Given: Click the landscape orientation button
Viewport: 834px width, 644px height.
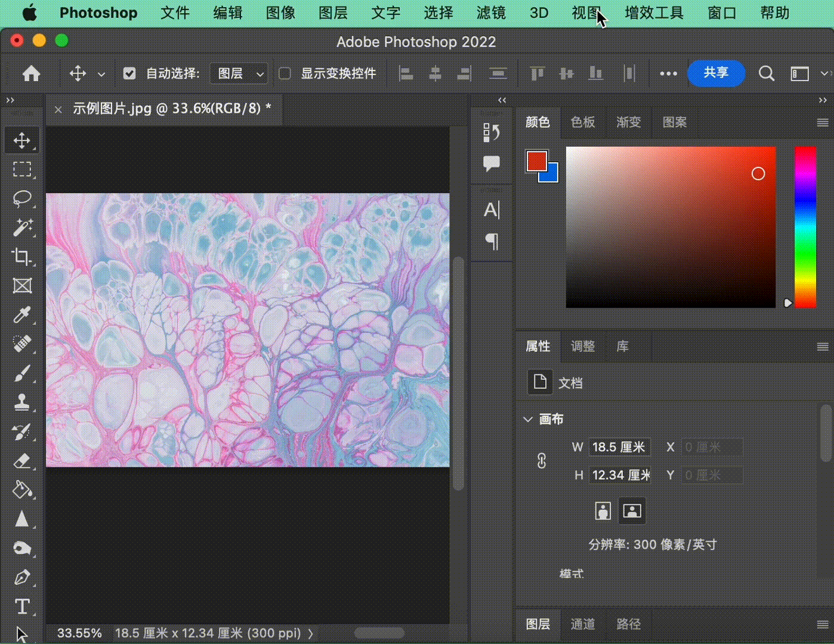Looking at the screenshot, I should 632,511.
